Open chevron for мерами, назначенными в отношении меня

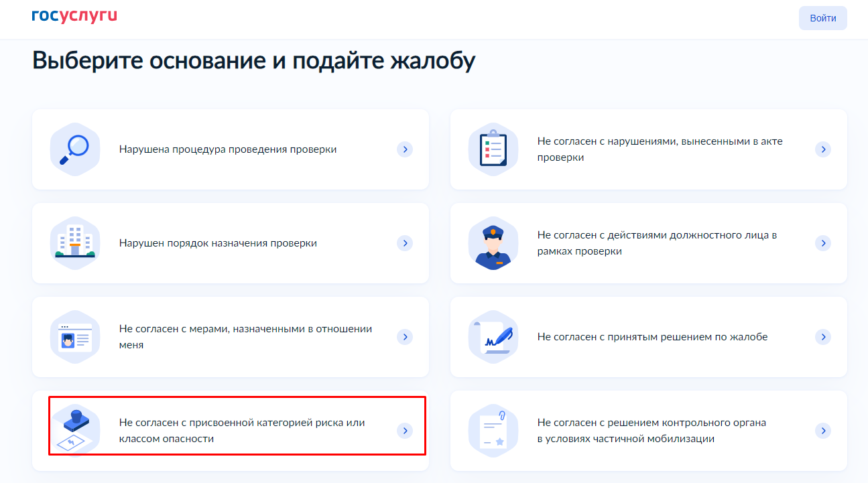coord(404,337)
